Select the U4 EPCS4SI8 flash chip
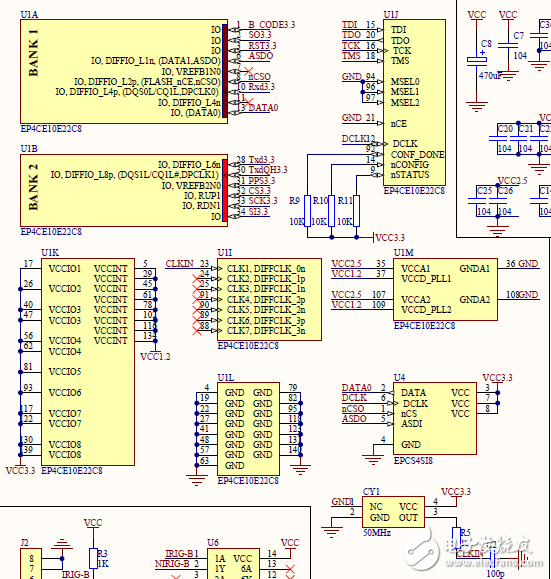 (435, 418)
